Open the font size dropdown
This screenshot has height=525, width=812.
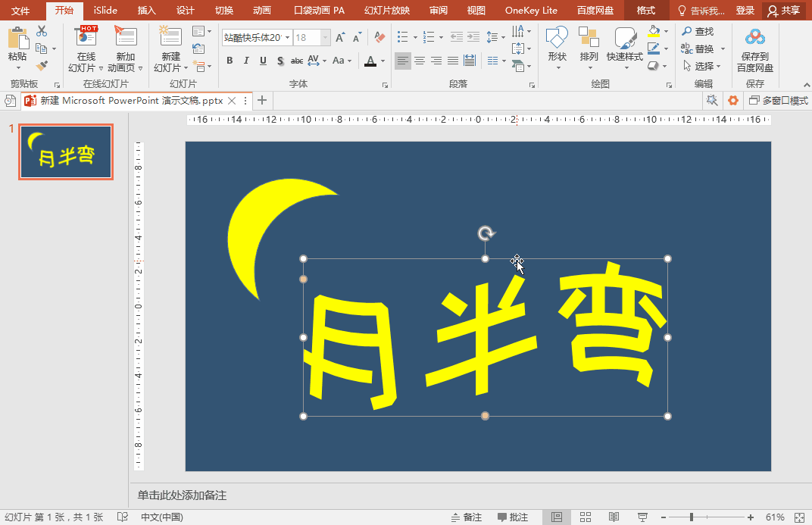pyautogui.click(x=325, y=37)
